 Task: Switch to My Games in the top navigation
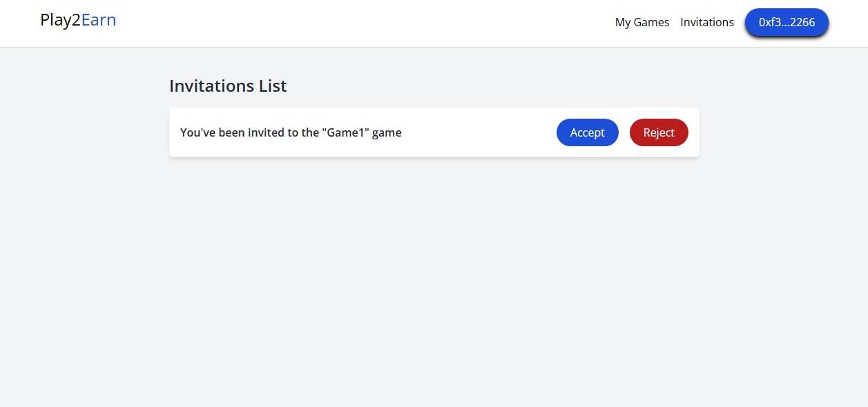point(642,22)
